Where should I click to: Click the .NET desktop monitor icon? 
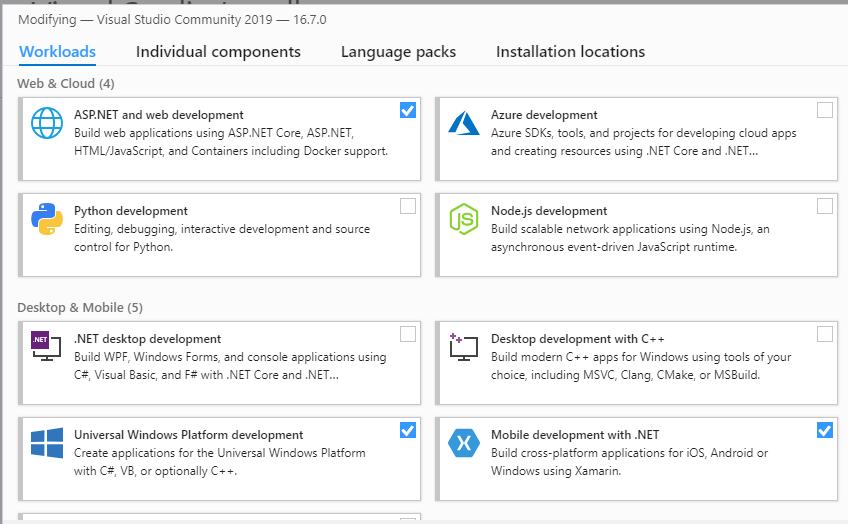47,346
